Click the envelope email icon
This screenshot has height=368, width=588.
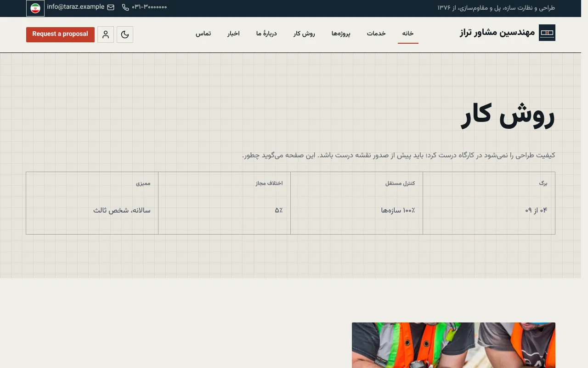pos(111,7)
